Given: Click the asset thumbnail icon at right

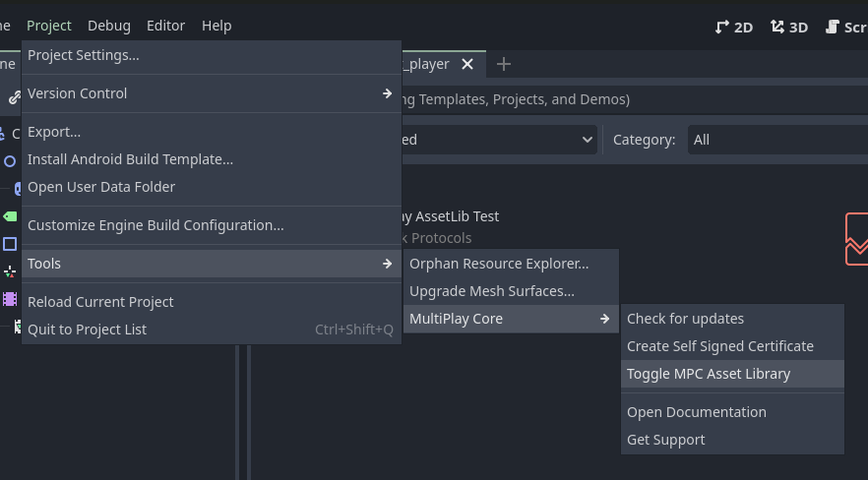Looking at the screenshot, I should (x=856, y=239).
